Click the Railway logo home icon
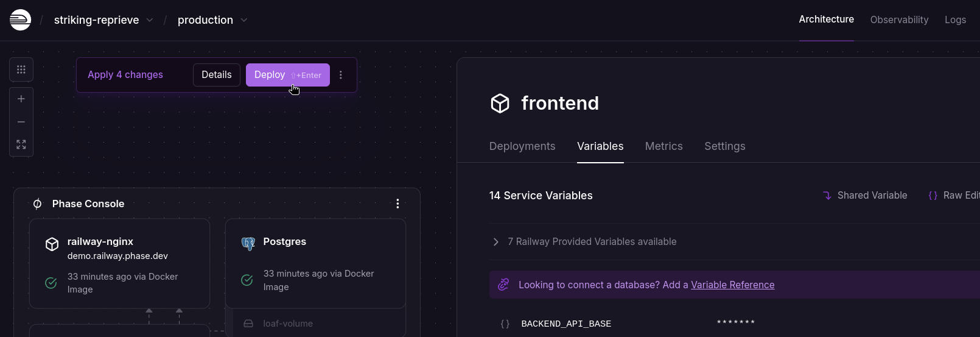Viewport: 980px width, 337px height. tap(20, 20)
